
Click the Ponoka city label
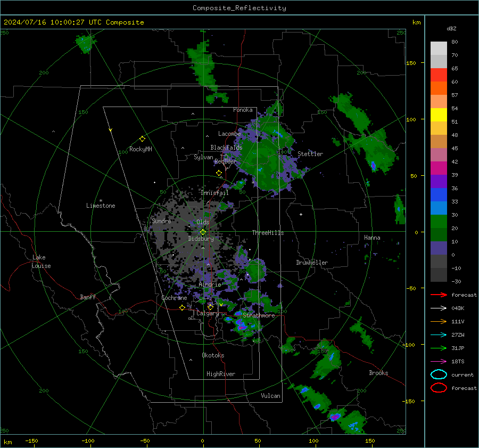click(x=243, y=110)
